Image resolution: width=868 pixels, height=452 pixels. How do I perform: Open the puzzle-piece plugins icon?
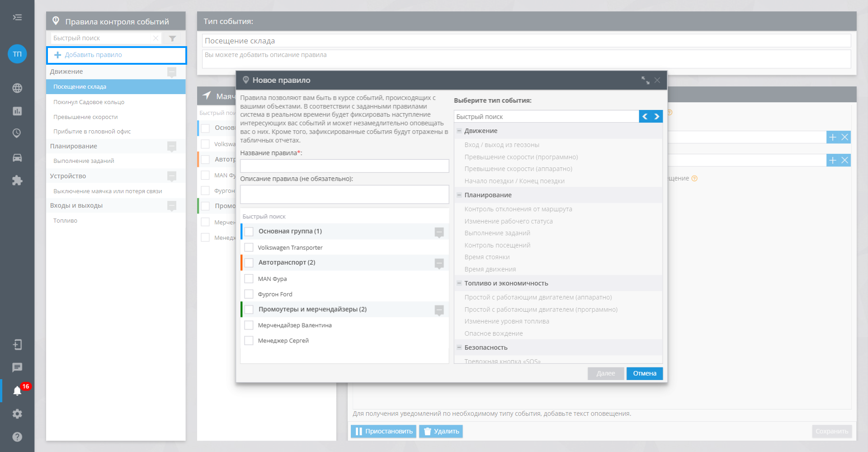point(17,181)
